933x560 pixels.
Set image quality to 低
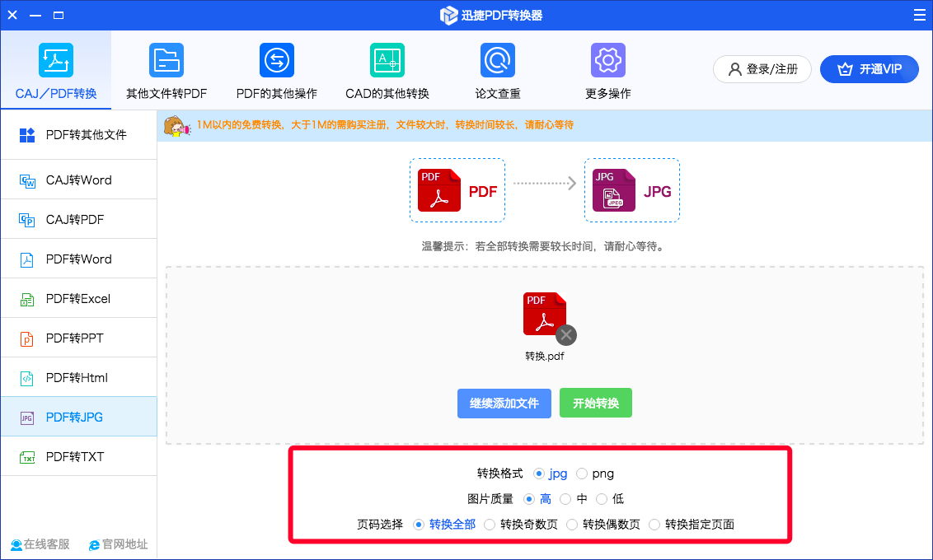(x=602, y=499)
